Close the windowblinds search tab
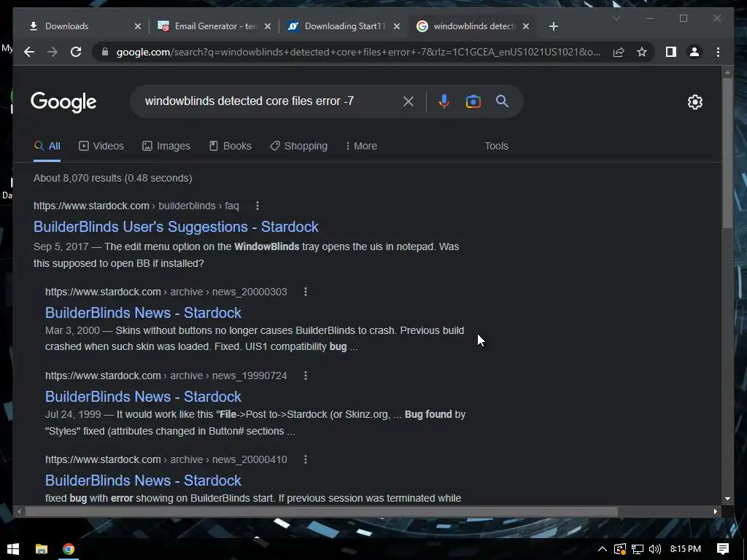Viewport: 747px width, 560px height. 526,26
